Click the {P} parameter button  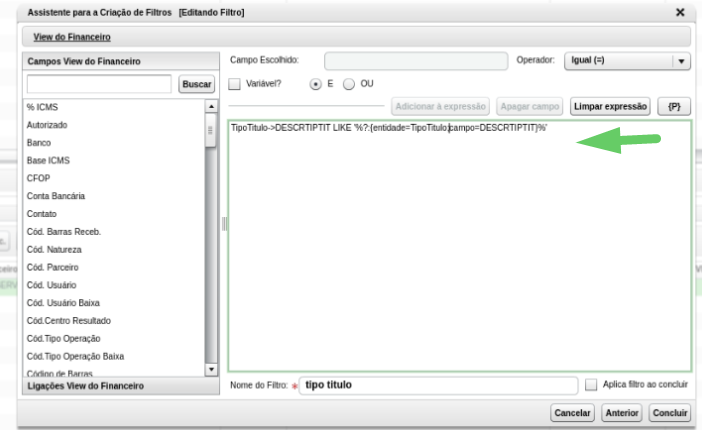click(674, 107)
